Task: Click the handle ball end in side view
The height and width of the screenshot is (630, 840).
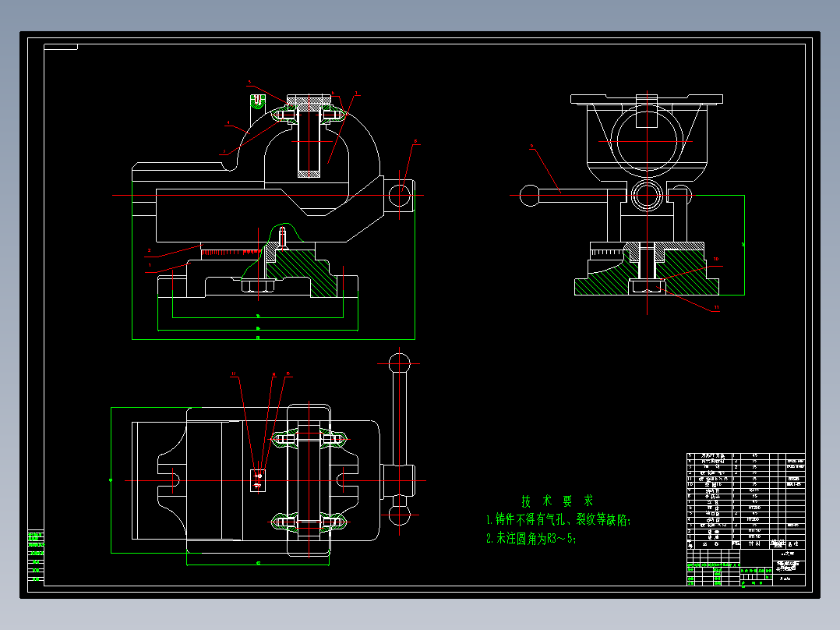Action: (530, 196)
